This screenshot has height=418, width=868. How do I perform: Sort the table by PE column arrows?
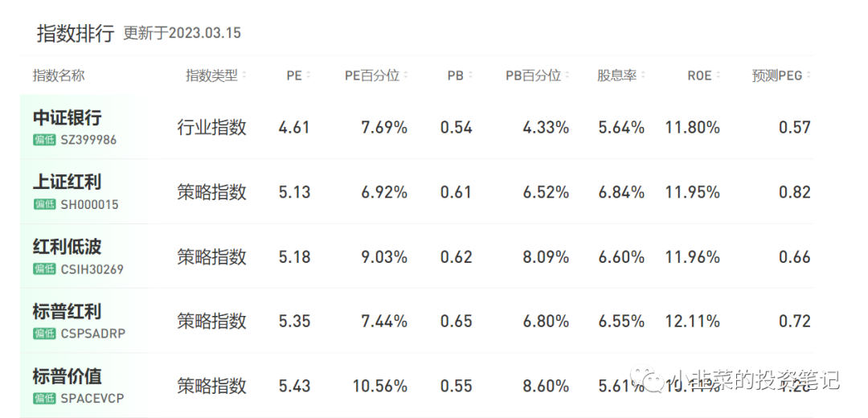(x=308, y=76)
